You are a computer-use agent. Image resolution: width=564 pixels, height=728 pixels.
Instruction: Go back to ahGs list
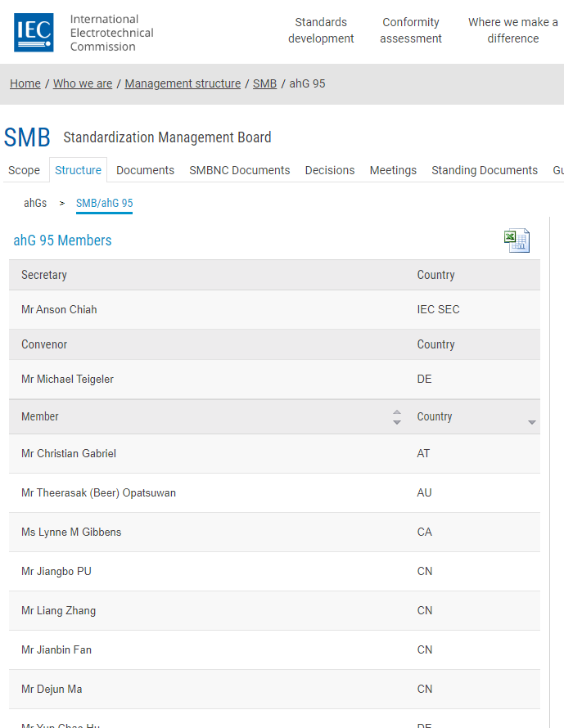point(35,203)
